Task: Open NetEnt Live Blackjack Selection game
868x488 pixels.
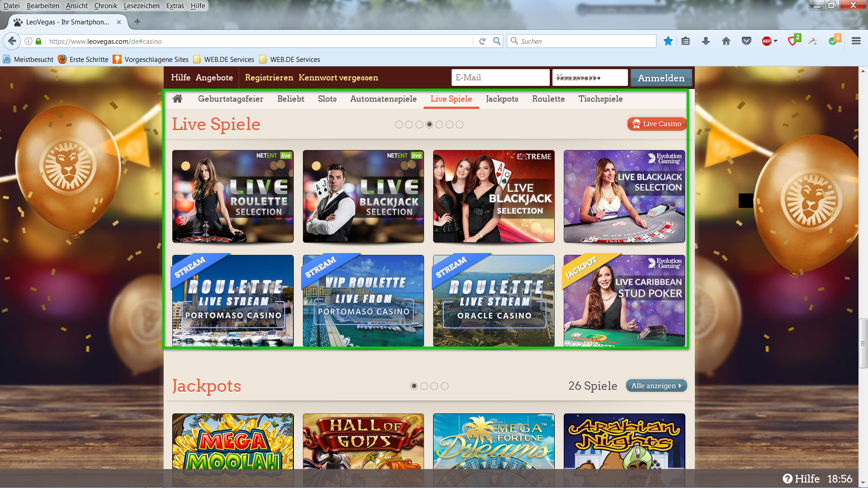Action: click(x=363, y=197)
